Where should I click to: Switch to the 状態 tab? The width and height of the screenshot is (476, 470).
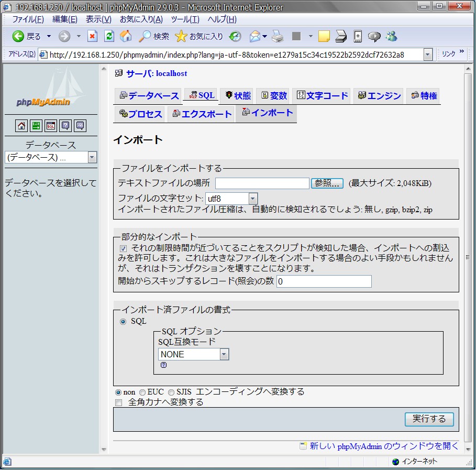238,96
